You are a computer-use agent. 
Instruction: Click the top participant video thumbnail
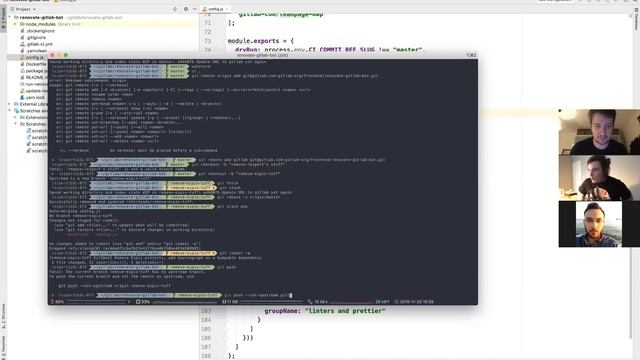coord(599,132)
